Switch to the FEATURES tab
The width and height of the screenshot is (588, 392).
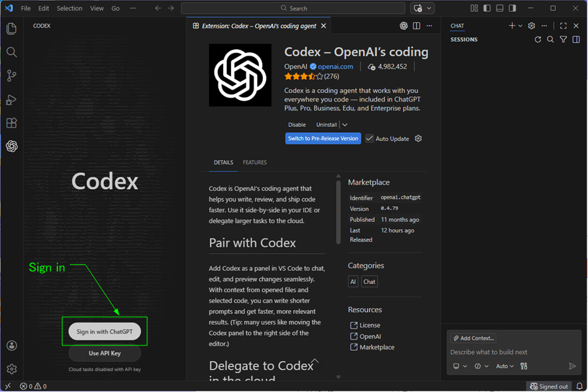pyautogui.click(x=254, y=162)
